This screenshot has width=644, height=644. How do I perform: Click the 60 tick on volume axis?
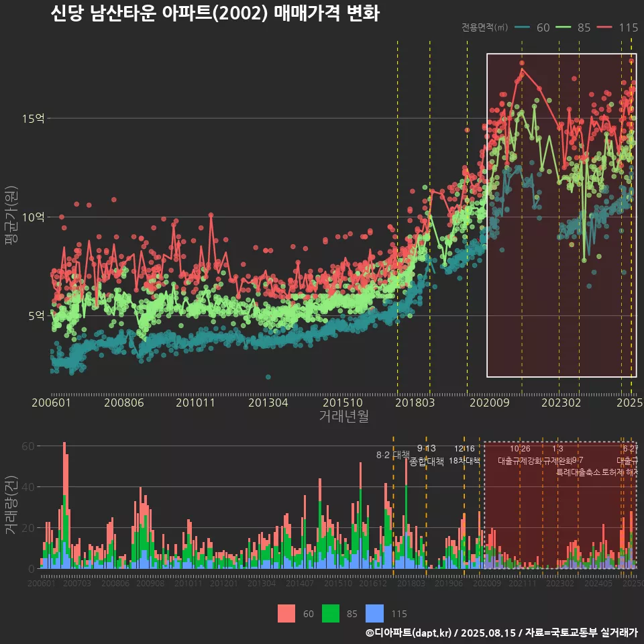(x=28, y=446)
